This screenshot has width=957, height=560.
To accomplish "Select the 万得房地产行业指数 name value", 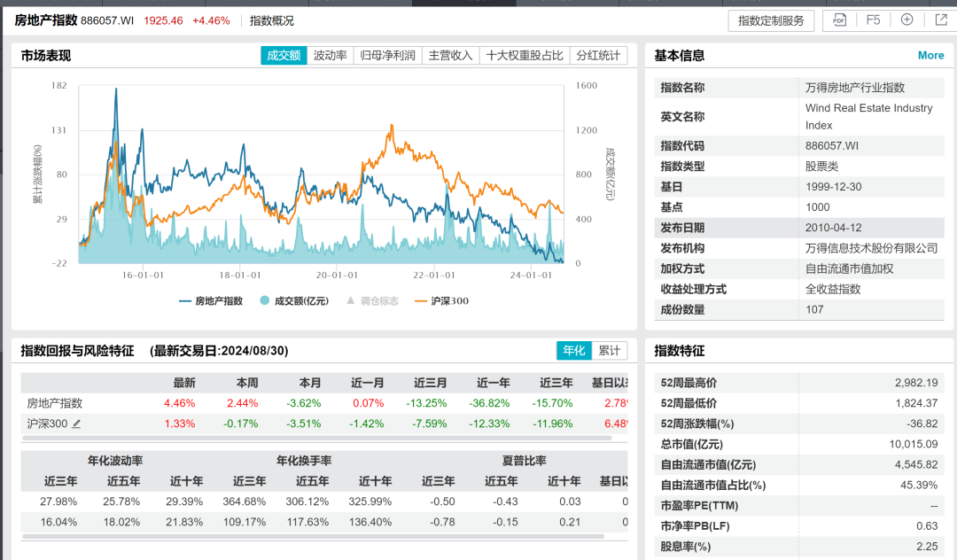I will coord(854,88).
